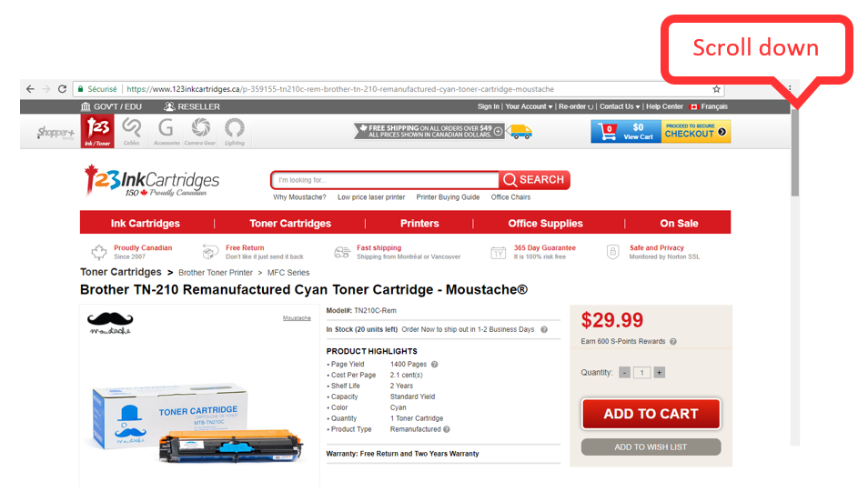
Task: Open the Camera Gear category icon
Action: coord(200,131)
